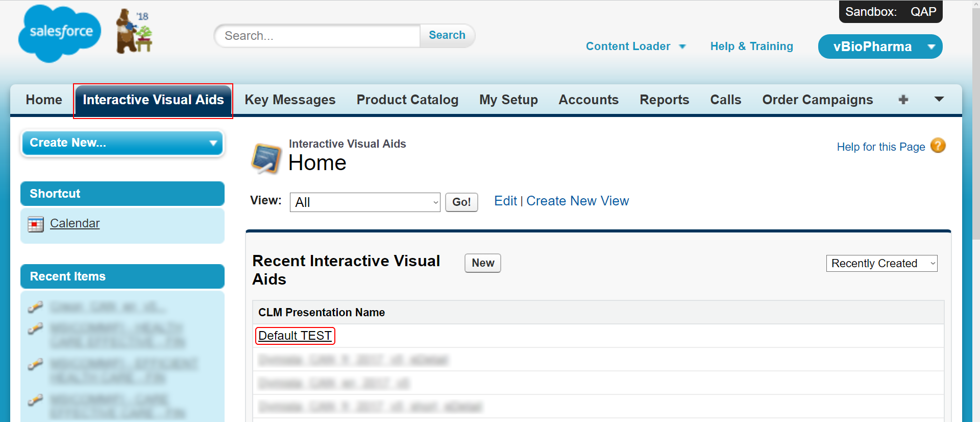This screenshot has height=422, width=980.
Task: Open the Product Catalog tab
Action: pos(407,100)
